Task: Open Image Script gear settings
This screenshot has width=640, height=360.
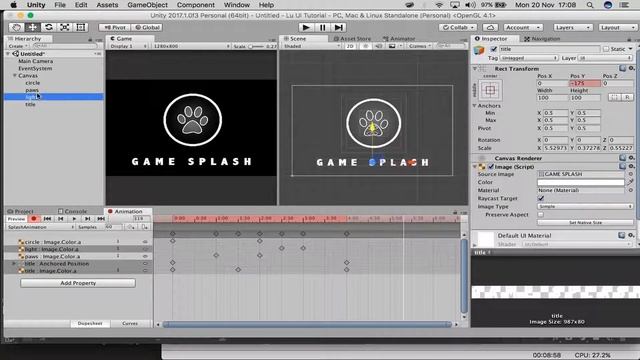Action: 631,167
